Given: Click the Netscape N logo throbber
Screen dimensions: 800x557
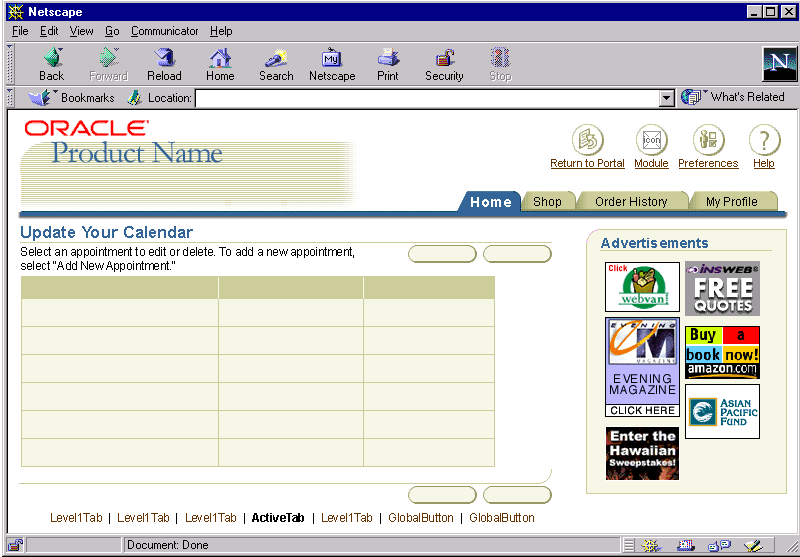Looking at the screenshot, I should pos(779,63).
